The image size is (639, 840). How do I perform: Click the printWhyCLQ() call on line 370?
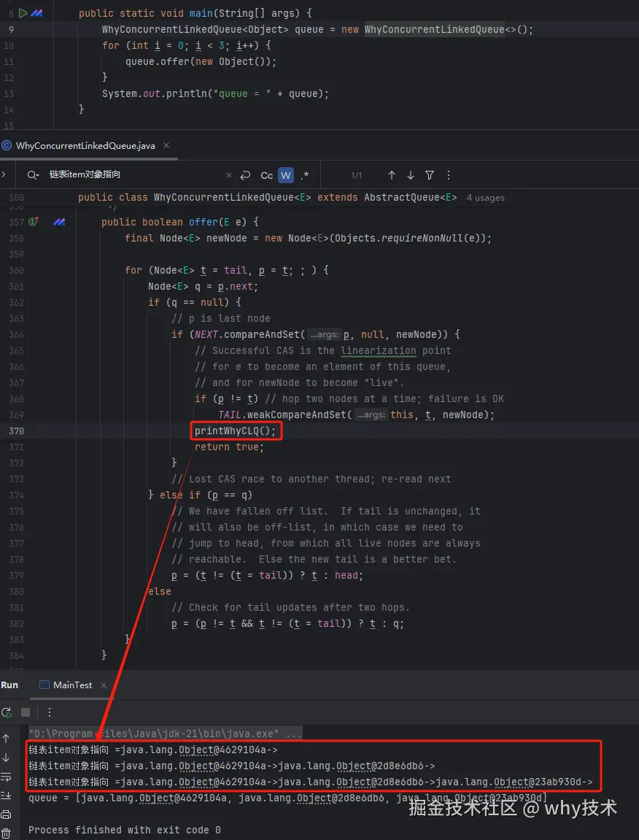235,431
